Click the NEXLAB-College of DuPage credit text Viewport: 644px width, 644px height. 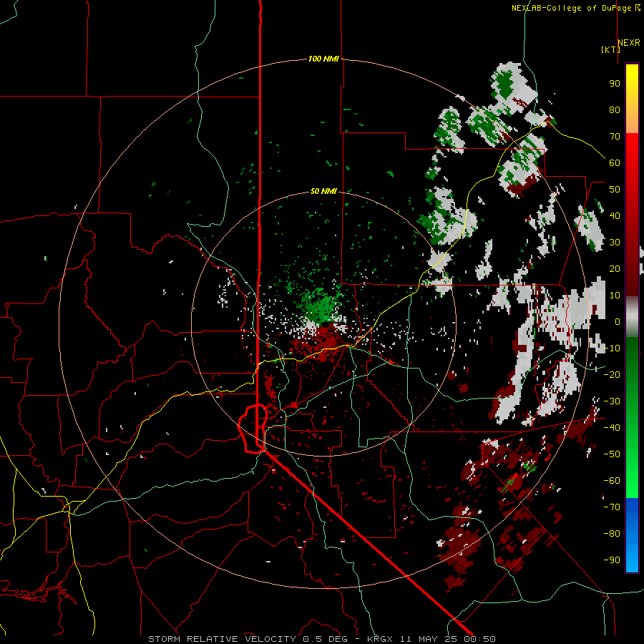pyautogui.click(x=571, y=8)
